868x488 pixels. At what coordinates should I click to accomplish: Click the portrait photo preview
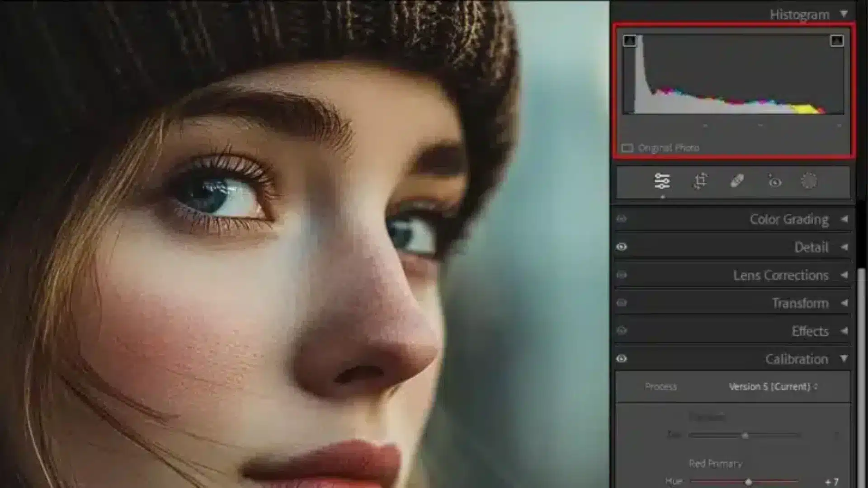pos(304,244)
